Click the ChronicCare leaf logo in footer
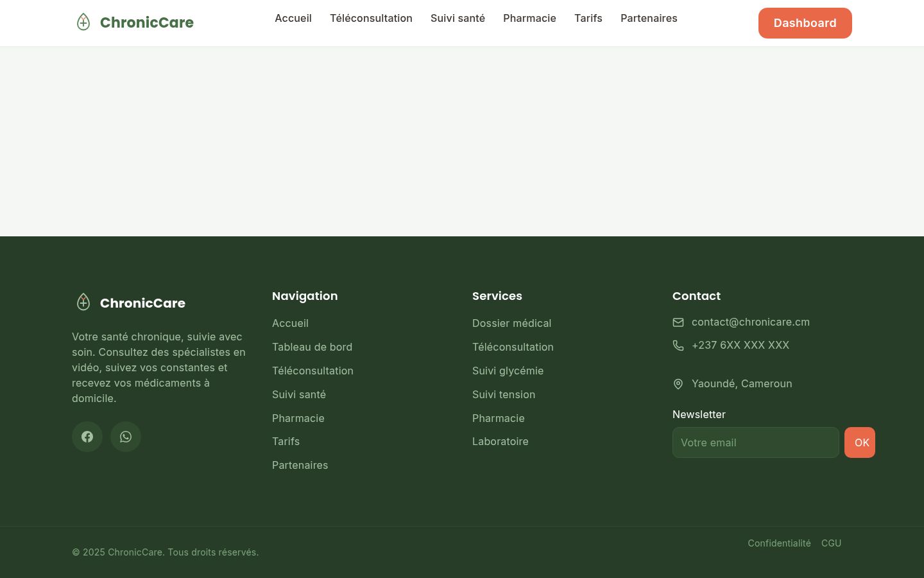 tap(83, 302)
